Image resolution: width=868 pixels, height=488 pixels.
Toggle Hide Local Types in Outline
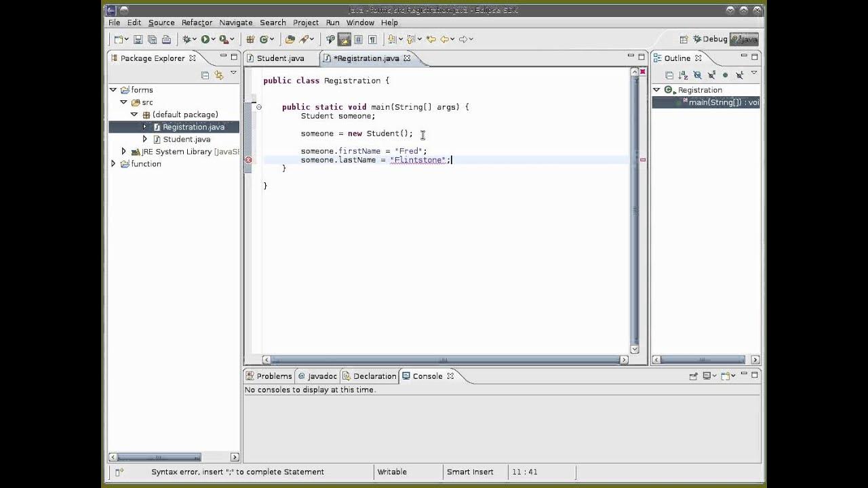tap(739, 75)
